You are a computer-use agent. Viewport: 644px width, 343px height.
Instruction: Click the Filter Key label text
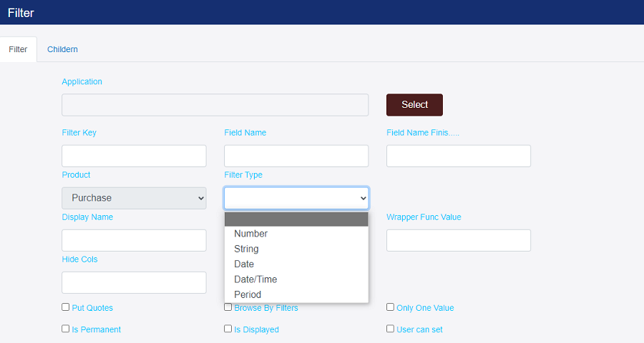[x=79, y=132]
